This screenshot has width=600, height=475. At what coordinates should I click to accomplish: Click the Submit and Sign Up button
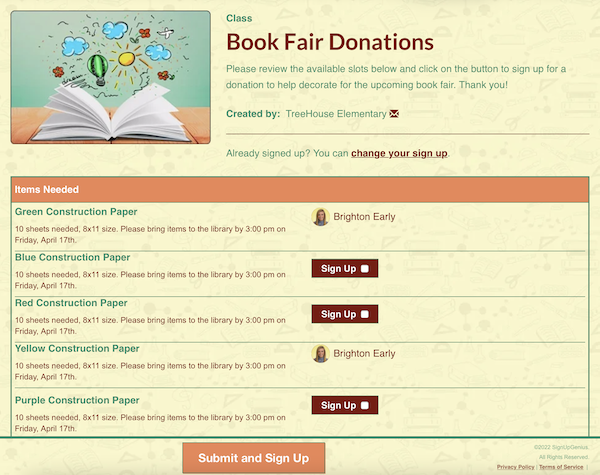pos(254,458)
